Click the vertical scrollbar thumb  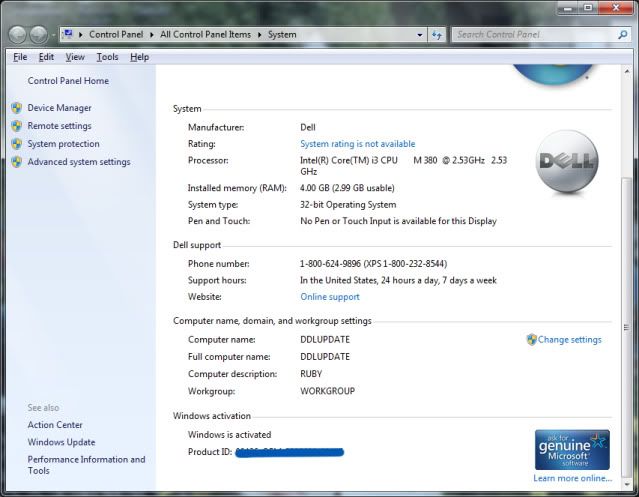(627, 327)
